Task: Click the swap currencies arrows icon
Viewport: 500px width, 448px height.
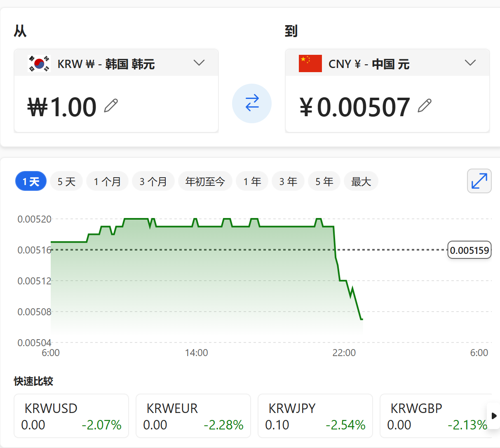Action: pos(252,103)
